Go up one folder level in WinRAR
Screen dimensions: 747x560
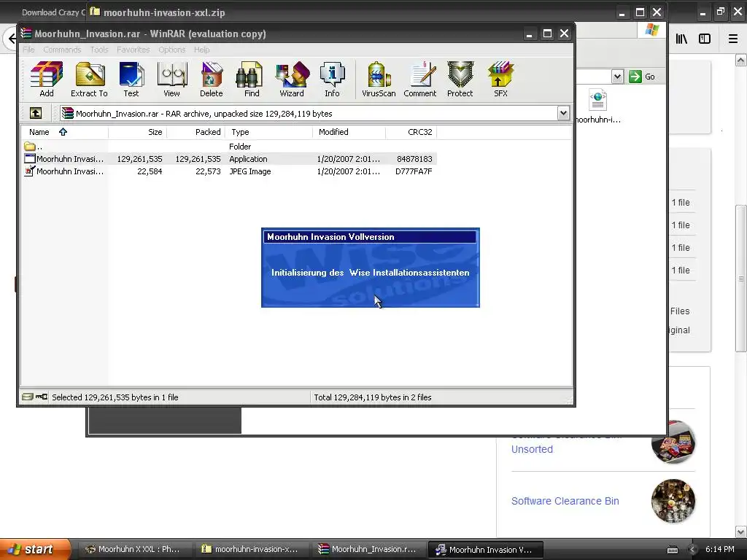coord(36,113)
